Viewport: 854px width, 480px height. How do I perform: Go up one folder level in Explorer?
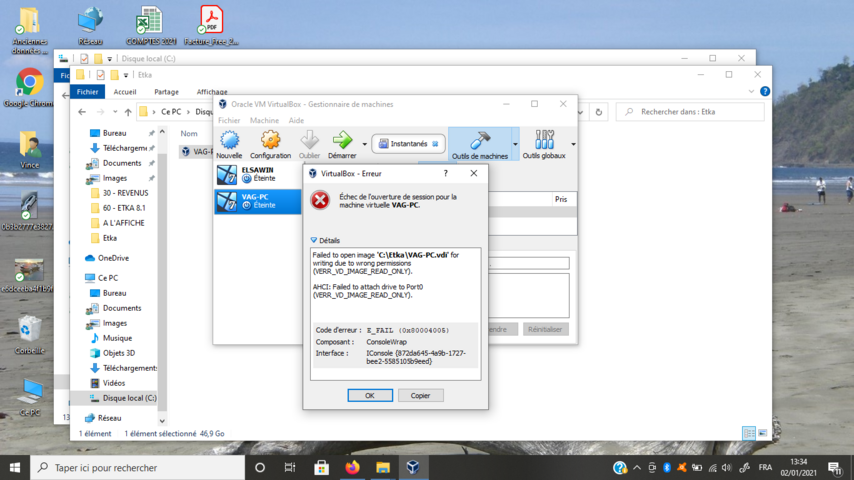pos(128,112)
